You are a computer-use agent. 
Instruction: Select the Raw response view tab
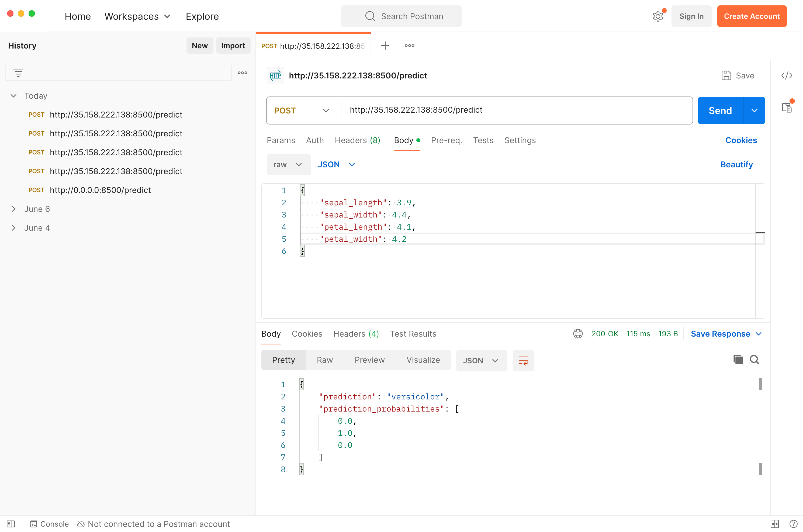324,360
